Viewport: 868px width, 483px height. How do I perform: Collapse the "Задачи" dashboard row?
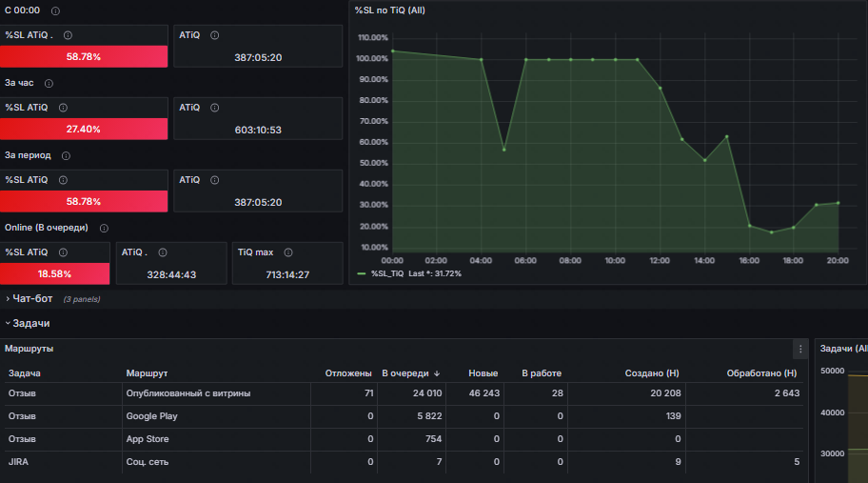pyautogui.click(x=30, y=323)
